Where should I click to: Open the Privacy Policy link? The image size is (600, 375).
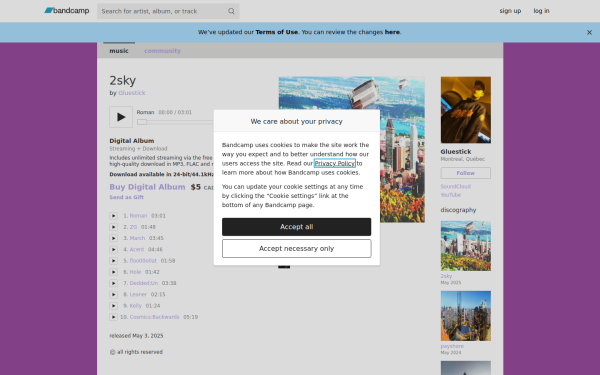point(334,163)
